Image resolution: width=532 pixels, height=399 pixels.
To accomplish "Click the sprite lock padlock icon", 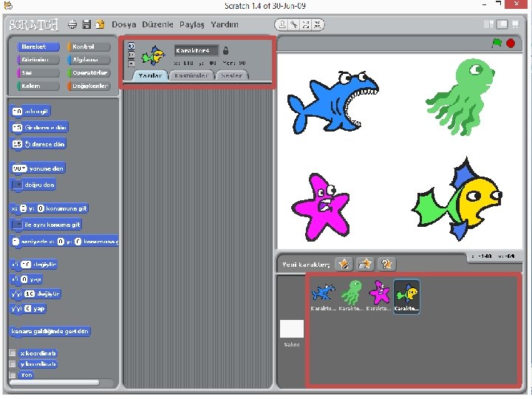I will (225, 50).
